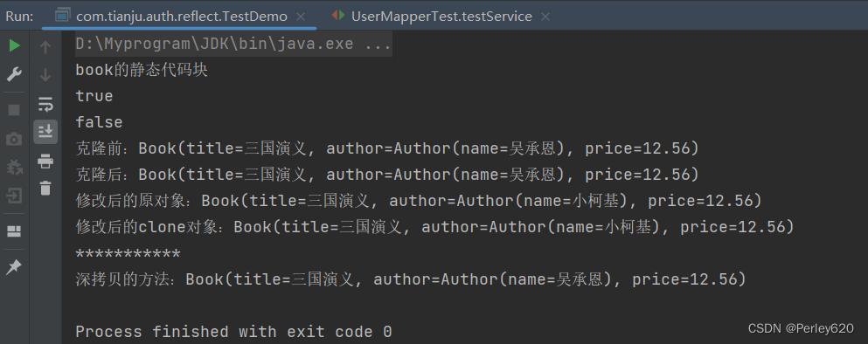
Task: Print console output with the printer icon
Action: [x=45, y=162]
